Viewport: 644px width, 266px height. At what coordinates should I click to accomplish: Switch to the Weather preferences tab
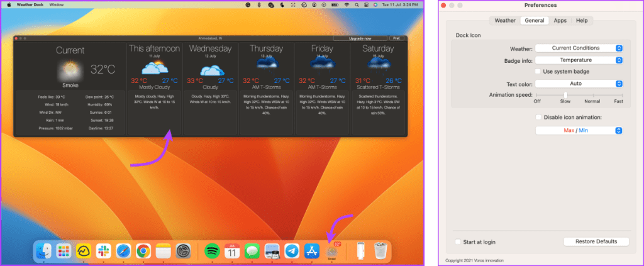(x=505, y=21)
